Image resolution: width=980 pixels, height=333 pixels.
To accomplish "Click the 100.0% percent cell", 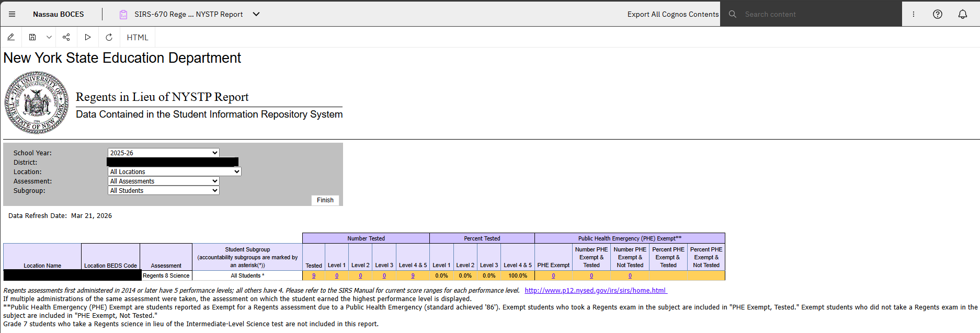I will coord(518,275).
